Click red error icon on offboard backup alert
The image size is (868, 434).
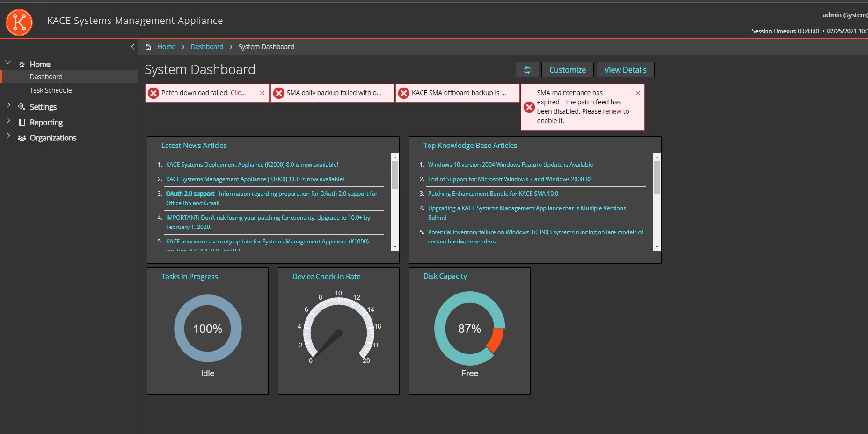pyautogui.click(x=404, y=93)
